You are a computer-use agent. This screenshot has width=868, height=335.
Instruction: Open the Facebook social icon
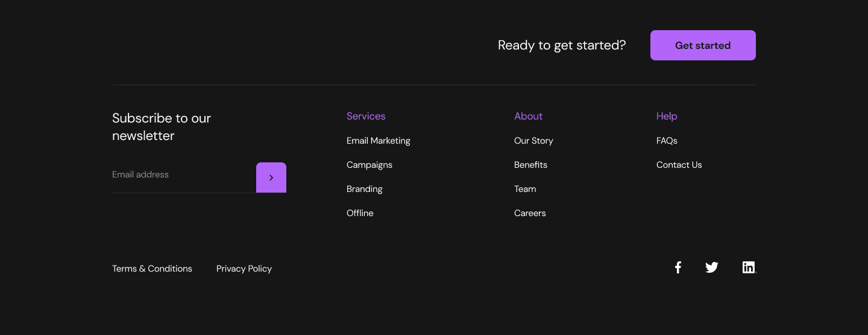pos(678,267)
